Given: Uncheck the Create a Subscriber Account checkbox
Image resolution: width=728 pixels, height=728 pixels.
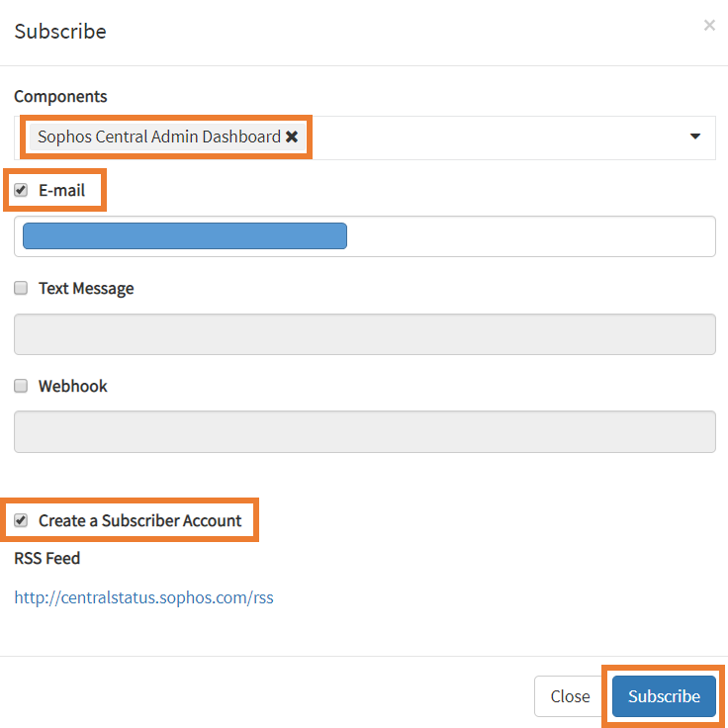Looking at the screenshot, I should tap(21, 520).
